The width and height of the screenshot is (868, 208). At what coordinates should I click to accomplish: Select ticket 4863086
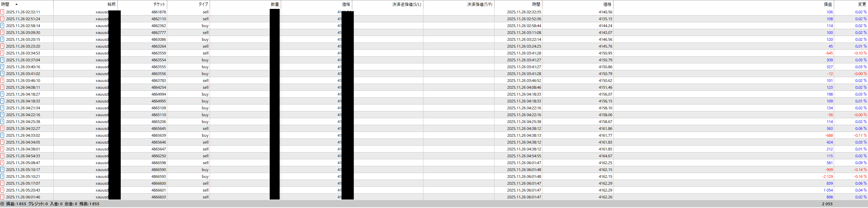click(x=159, y=39)
